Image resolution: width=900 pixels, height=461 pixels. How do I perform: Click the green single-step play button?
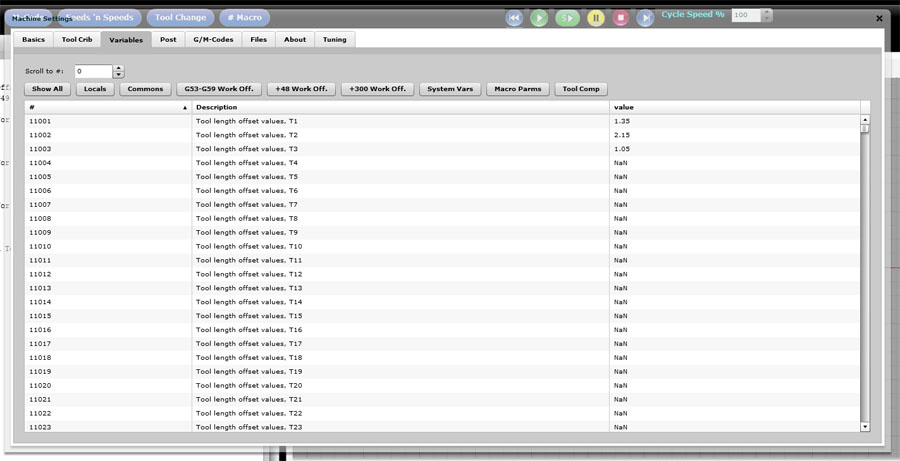pos(568,18)
